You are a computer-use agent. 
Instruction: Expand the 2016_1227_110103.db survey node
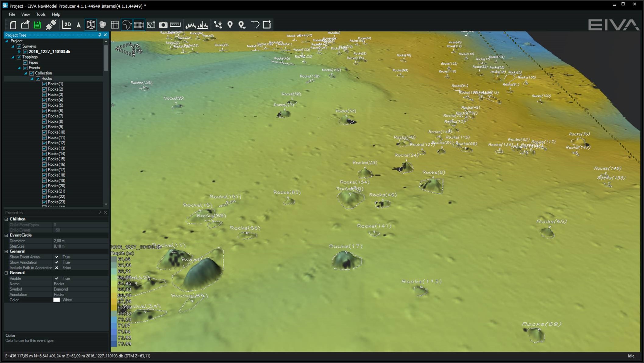coord(19,52)
